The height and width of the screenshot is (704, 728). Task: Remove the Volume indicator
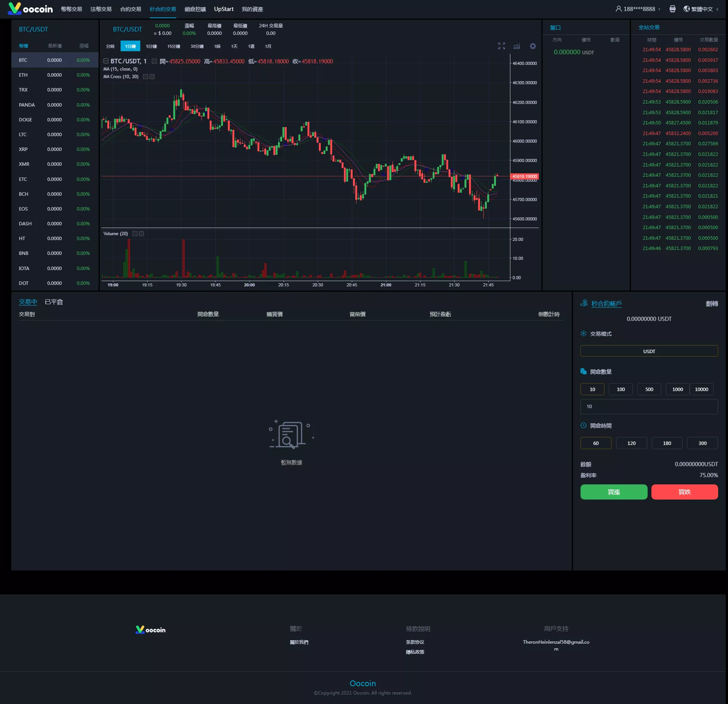point(141,234)
